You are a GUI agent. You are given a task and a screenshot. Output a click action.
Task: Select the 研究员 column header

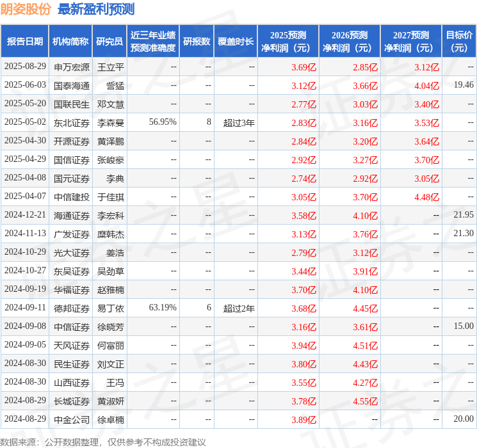pyautogui.click(x=109, y=42)
